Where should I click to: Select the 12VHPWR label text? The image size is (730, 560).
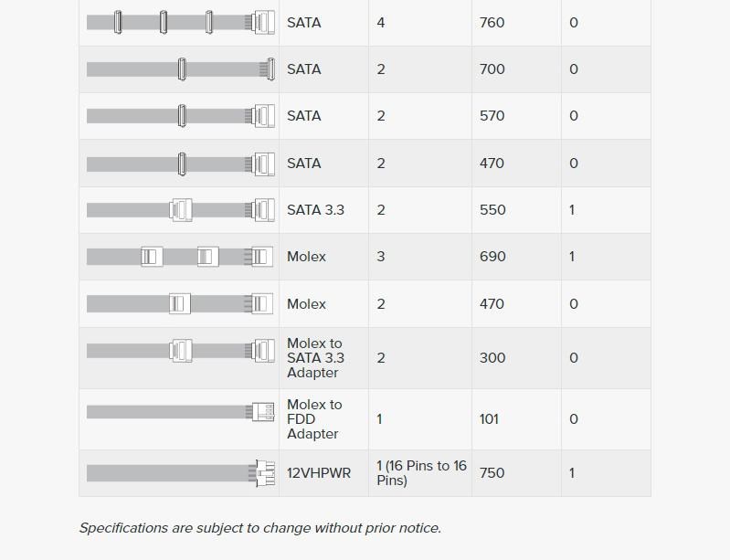[x=319, y=473]
